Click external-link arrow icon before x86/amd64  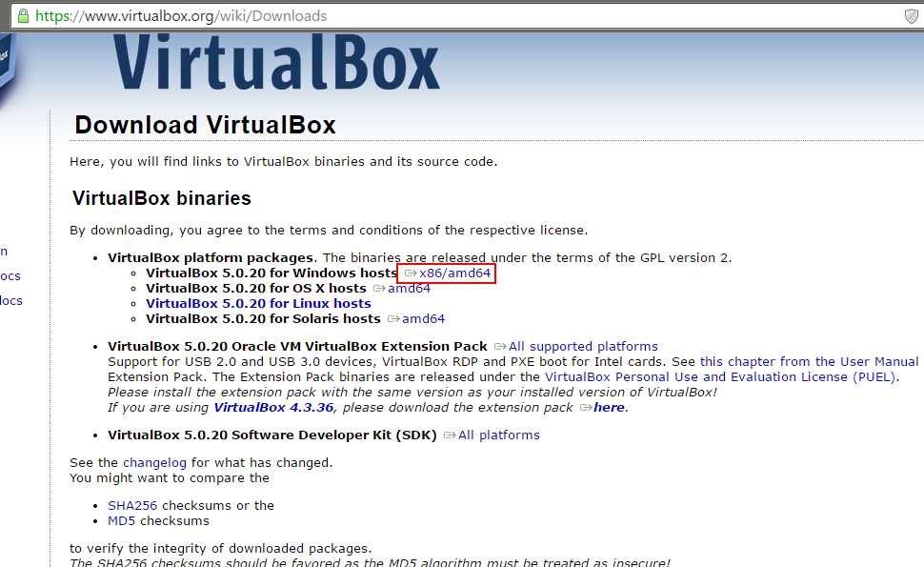click(x=411, y=273)
